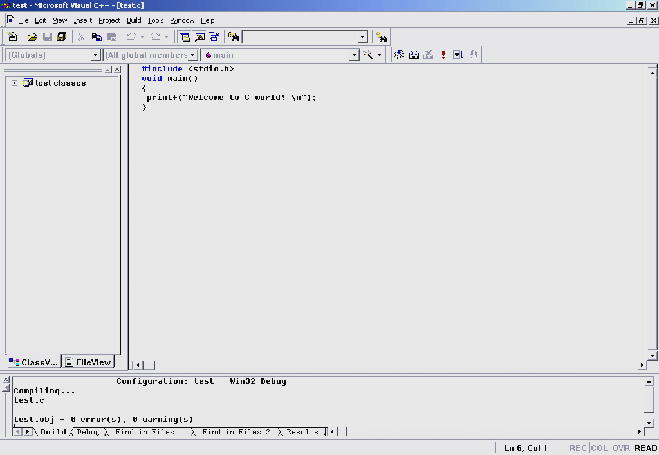The height and width of the screenshot is (455, 659).
Task: Select the Debug output tab
Action: (x=87, y=432)
